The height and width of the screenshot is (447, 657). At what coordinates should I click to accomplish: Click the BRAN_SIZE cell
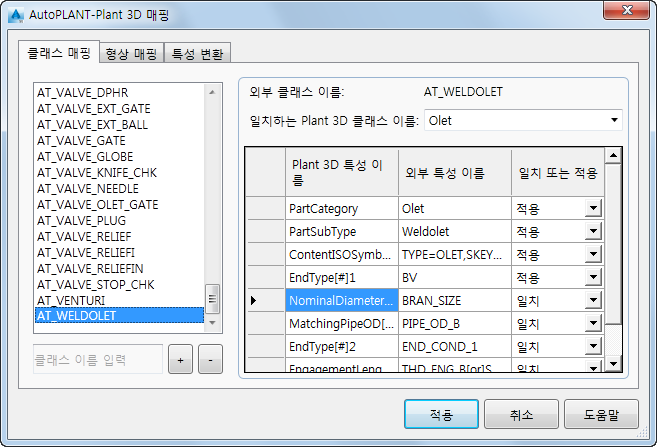455,300
